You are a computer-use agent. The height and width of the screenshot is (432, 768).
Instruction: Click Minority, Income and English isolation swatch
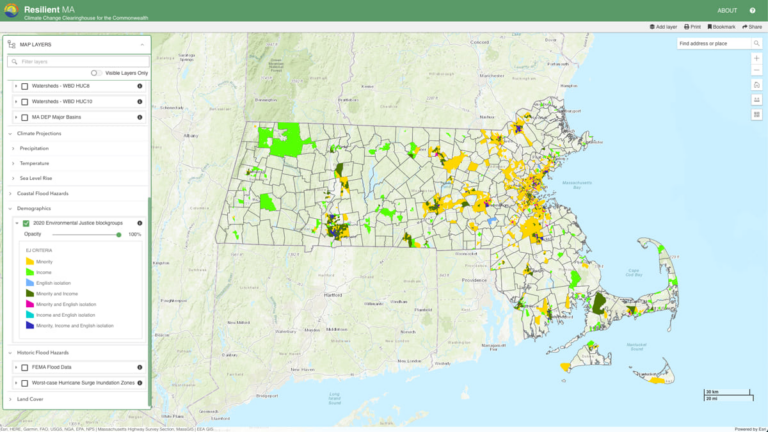tap(30, 326)
